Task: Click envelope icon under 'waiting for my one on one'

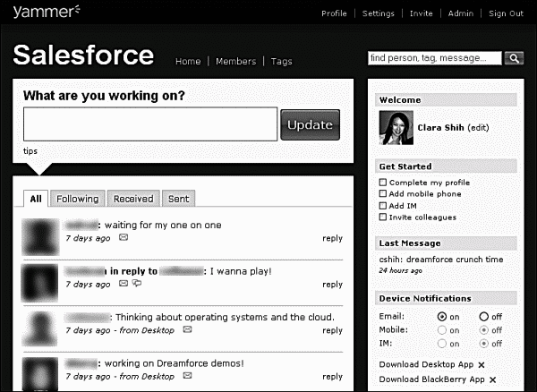Action: tap(124, 238)
